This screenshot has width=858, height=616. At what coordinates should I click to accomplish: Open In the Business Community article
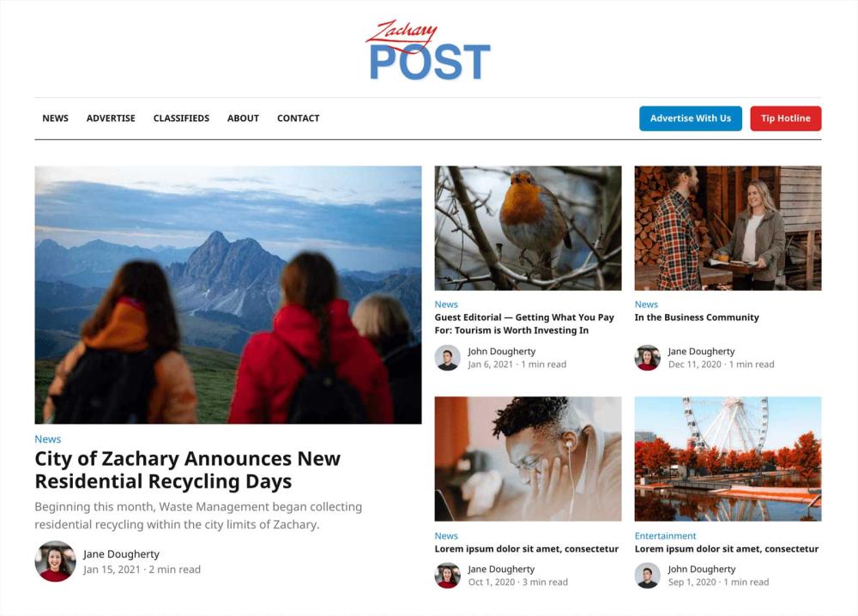(697, 317)
